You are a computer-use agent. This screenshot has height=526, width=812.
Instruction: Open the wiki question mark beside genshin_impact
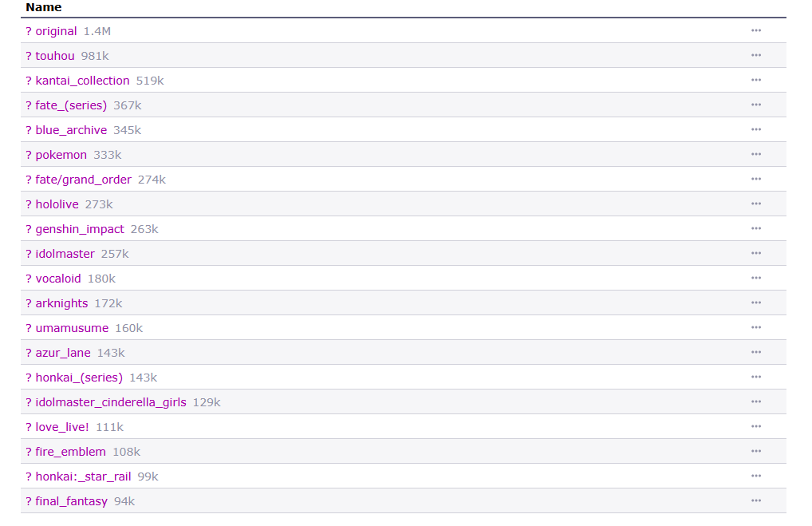click(x=29, y=229)
